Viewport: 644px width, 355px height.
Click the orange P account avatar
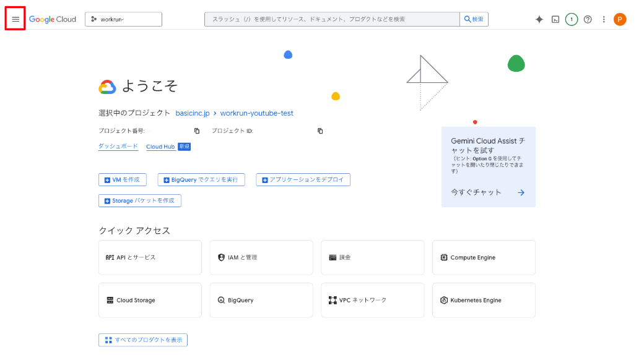620,19
